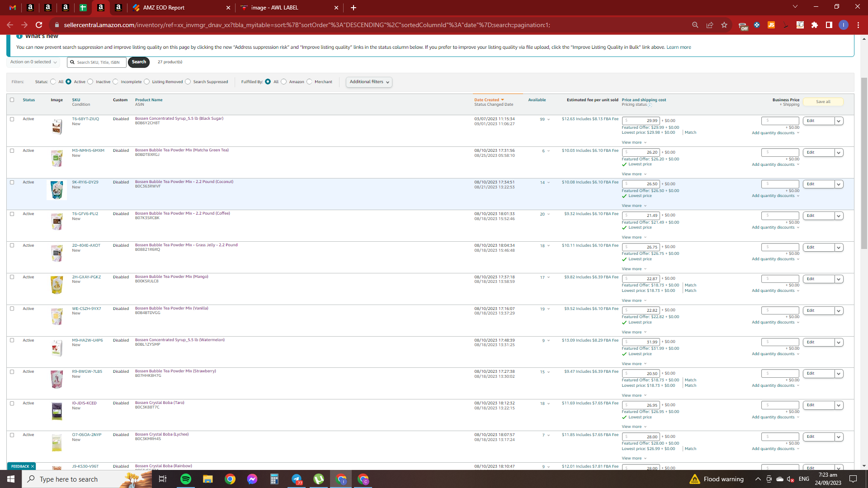Click the Search button
The height and width of the screenshot is (488, 868).
(139, 62)
